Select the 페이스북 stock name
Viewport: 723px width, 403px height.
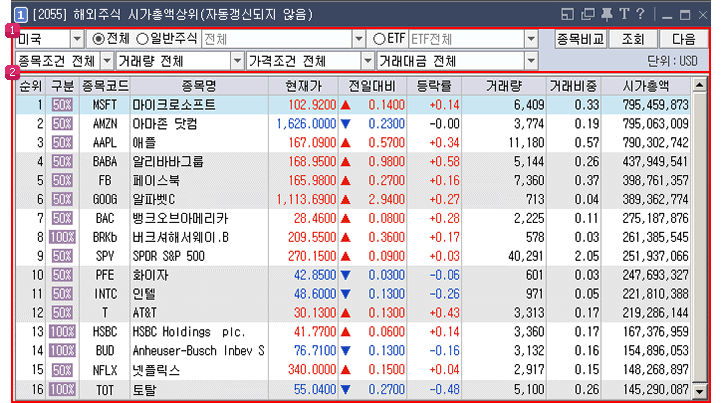(156, 180)
